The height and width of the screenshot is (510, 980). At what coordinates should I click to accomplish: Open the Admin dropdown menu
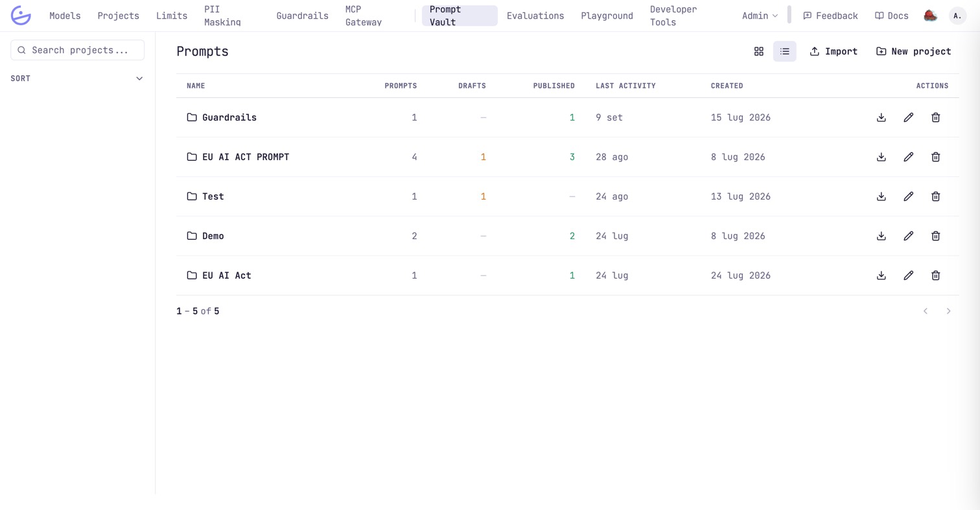coord(760,16)
